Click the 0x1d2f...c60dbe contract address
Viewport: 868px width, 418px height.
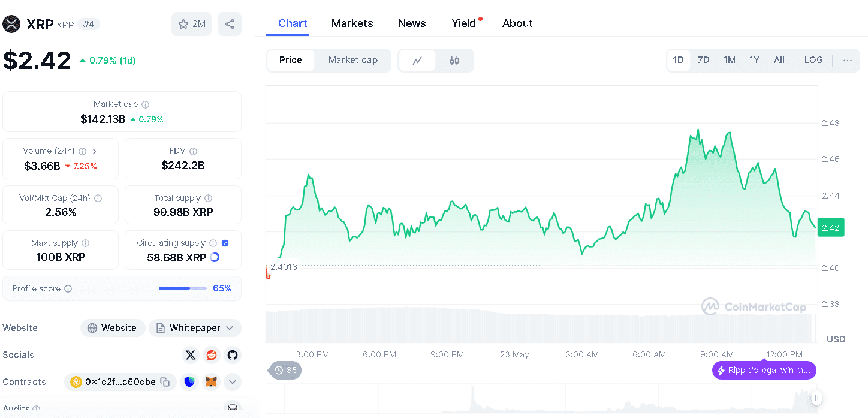(x=120, y=382)
